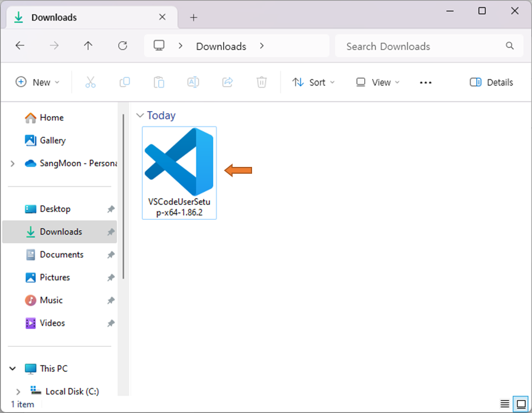Click the Share toolbar icon
Screen dimensions: 532x413
[228, 82]
